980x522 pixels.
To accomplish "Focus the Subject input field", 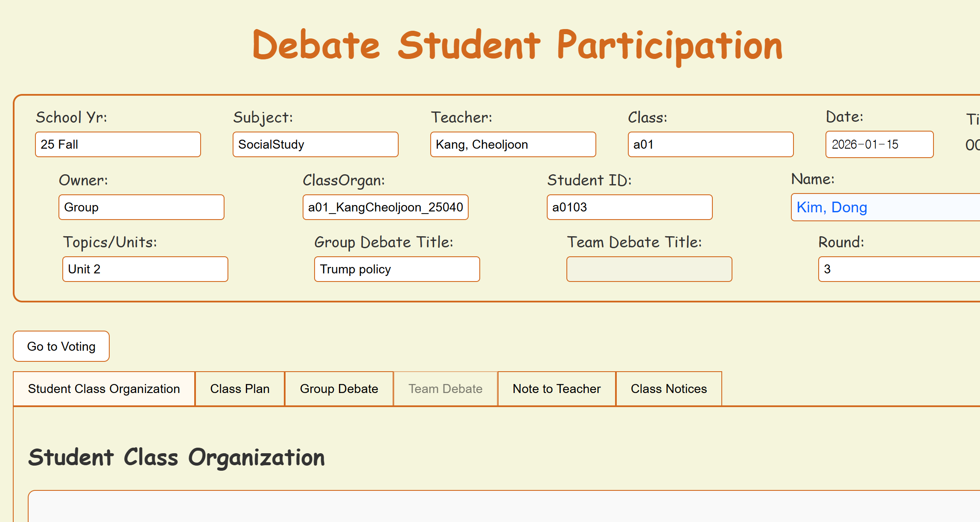I will click(315, 144).
